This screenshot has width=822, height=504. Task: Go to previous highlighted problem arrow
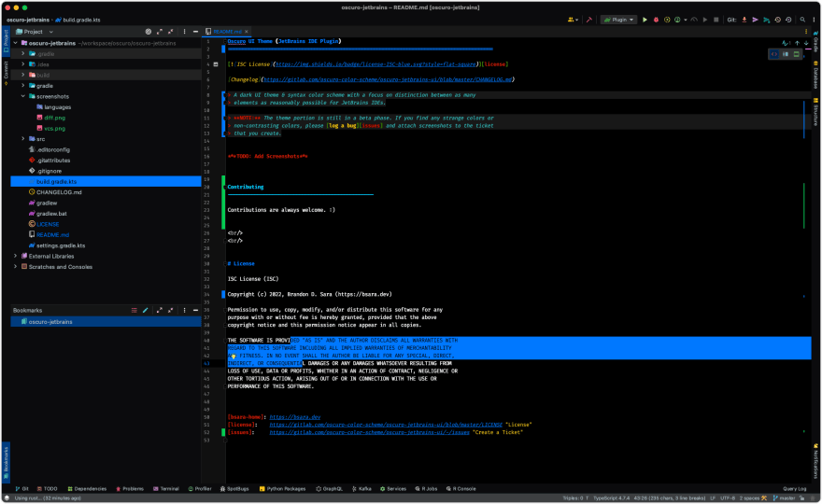point(797,43)
